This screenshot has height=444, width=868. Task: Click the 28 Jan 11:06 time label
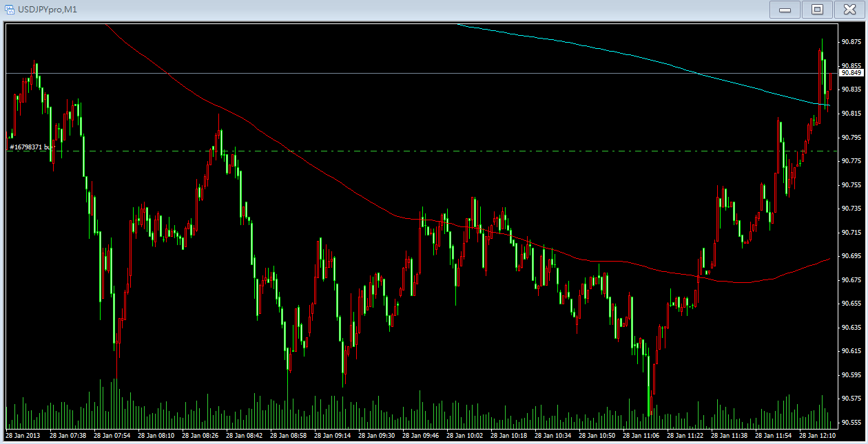[641, 436]
